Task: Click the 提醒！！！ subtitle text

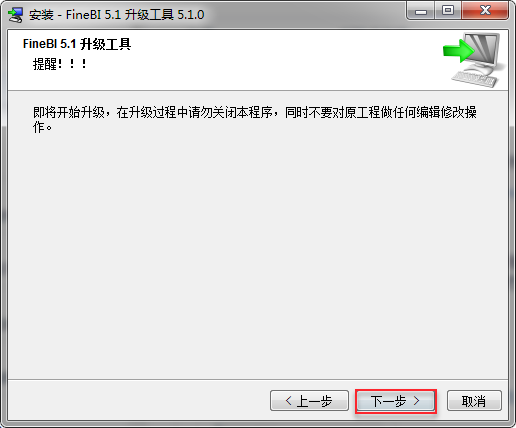Action: [x=60, y=64]
